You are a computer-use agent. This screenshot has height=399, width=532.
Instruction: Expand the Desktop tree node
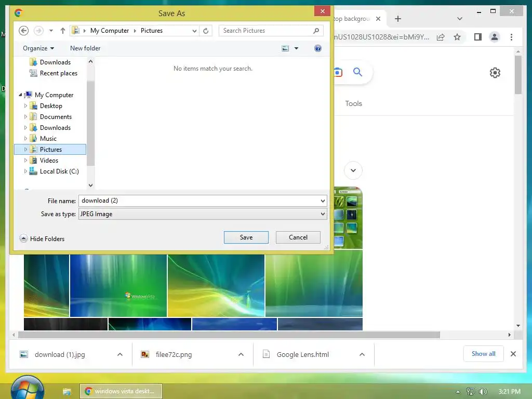(x=25, y=106)
